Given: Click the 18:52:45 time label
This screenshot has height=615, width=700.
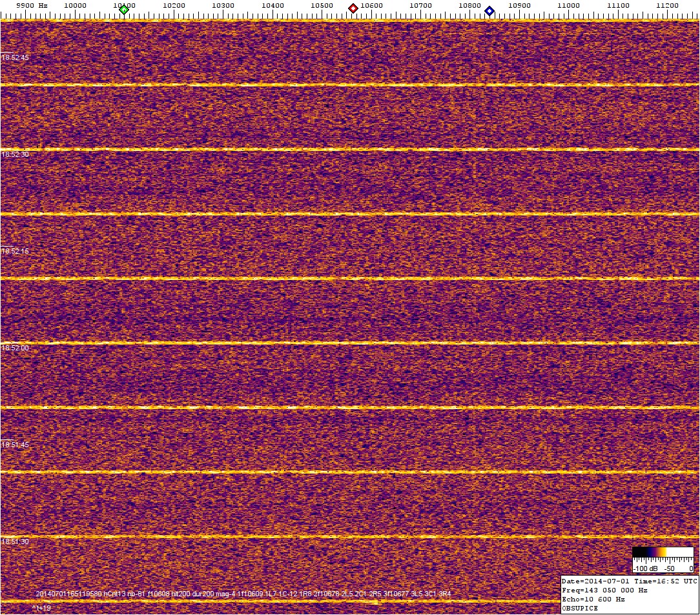Looking at the screenshot, I should pyautogui.click(x=15, y=57).
